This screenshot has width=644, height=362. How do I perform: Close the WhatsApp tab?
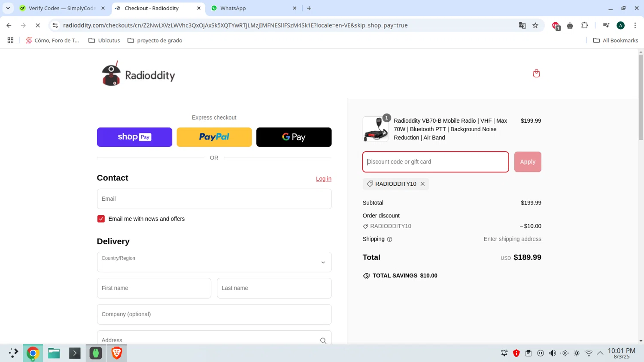pos(295,8)
